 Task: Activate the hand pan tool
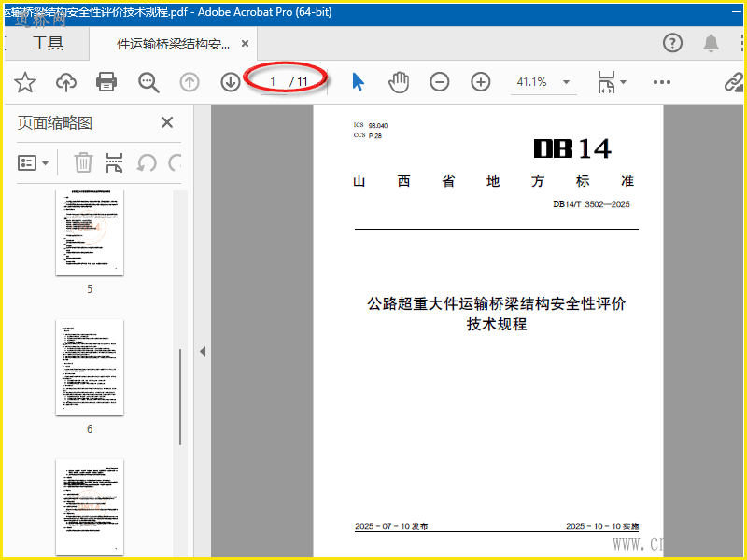(399, 82)
